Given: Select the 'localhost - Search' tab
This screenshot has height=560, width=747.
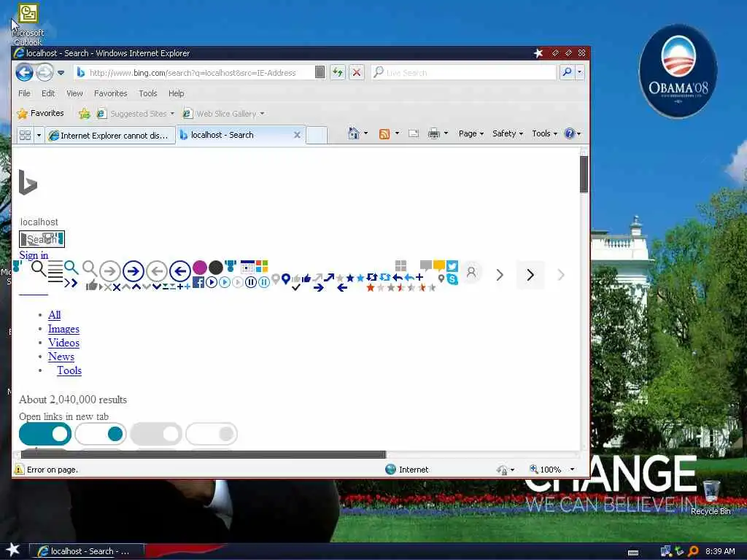Looking at the screenshot, I should 222,135.
